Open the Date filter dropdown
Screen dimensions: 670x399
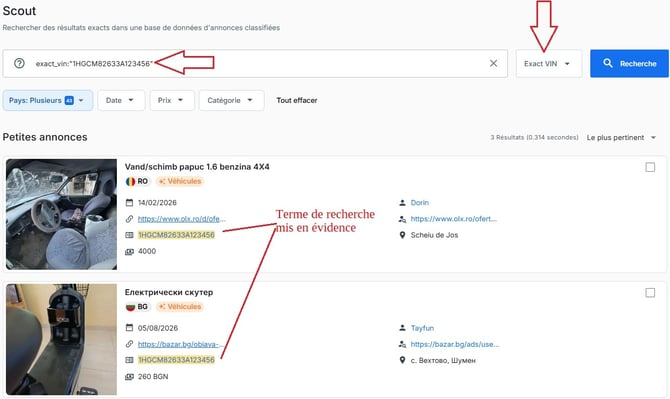point(121,100)
